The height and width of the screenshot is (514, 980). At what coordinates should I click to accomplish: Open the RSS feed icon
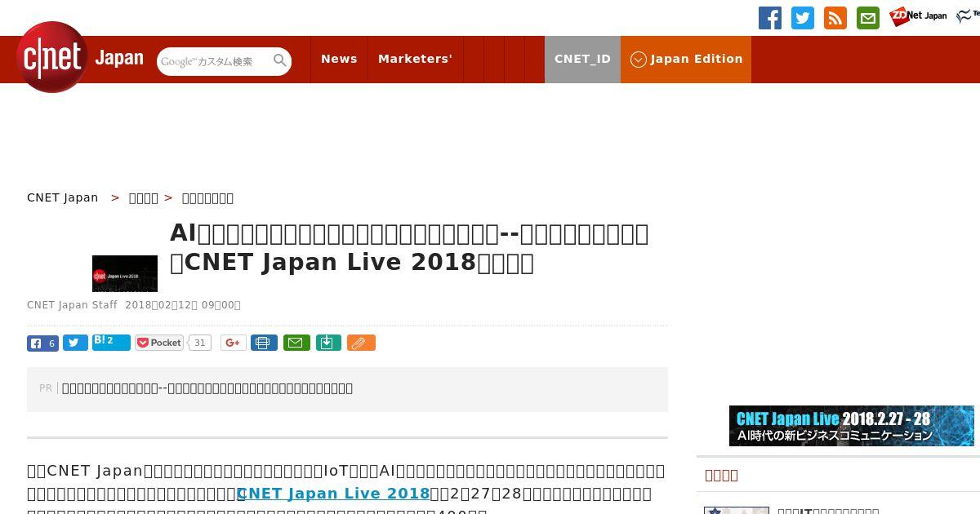835,18
